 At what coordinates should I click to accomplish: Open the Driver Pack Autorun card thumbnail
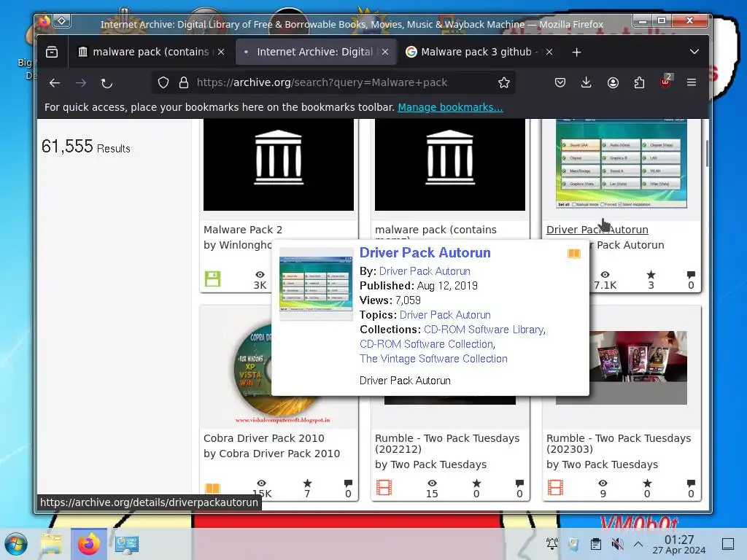(x=622, y=163)
